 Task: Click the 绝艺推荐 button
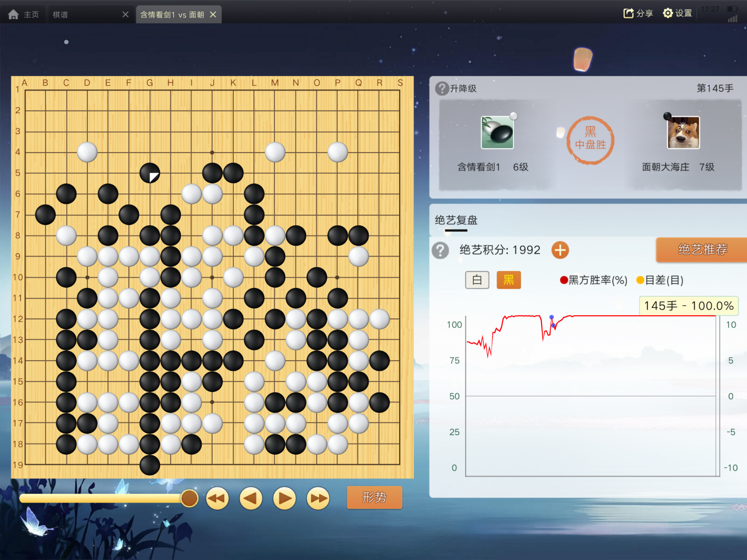tap(703, 250)
